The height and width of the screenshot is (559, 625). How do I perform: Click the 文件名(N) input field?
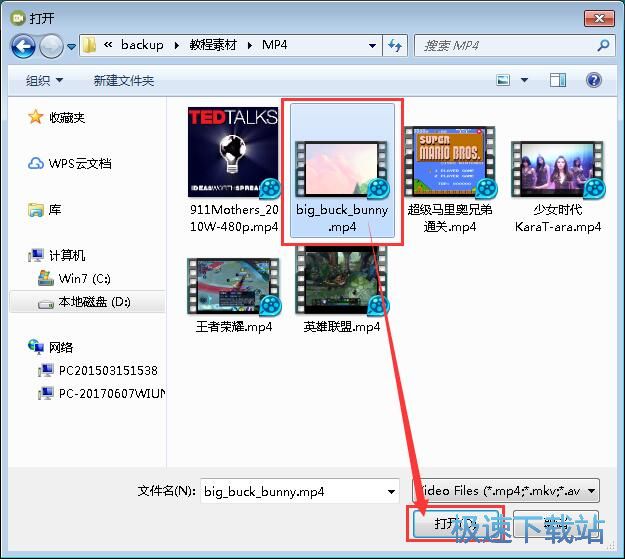click(x=300, y=491)
